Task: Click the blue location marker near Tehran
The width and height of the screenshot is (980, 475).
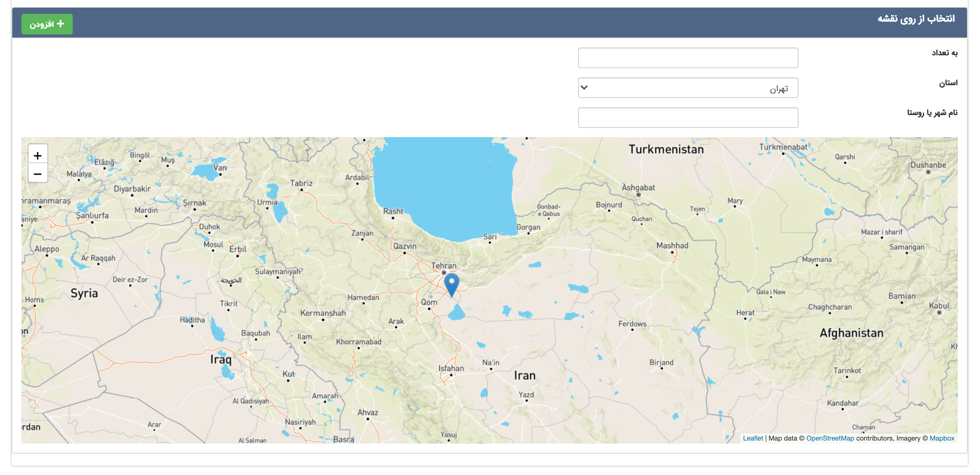Action: coord(451,285)
